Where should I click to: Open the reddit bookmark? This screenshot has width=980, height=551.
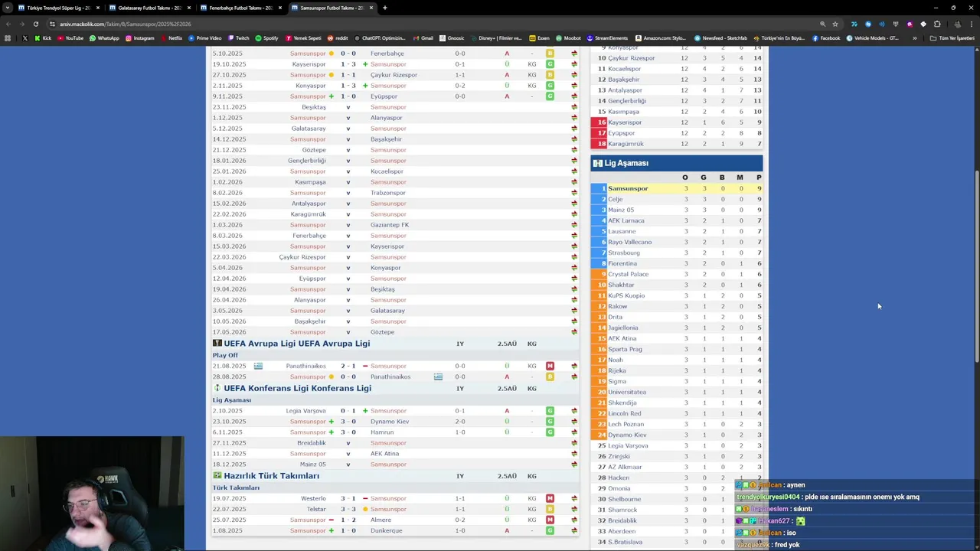(x=338, y=38)
